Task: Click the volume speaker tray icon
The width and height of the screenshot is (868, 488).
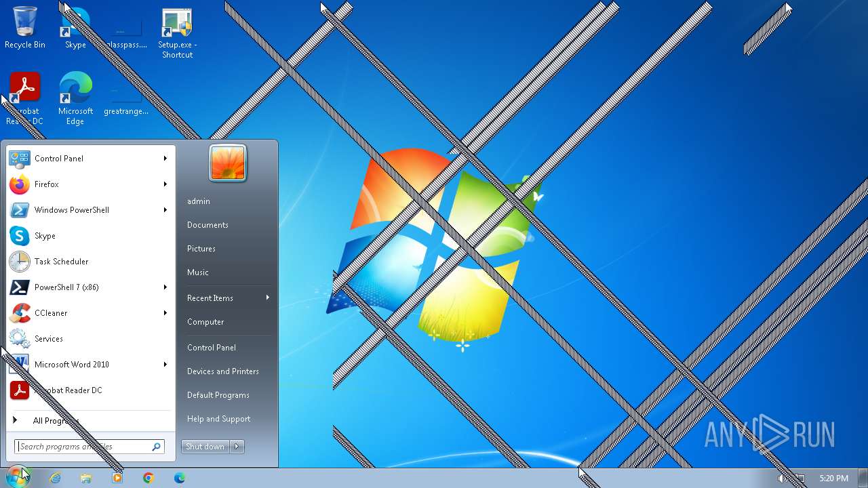Action: point(781,479)
